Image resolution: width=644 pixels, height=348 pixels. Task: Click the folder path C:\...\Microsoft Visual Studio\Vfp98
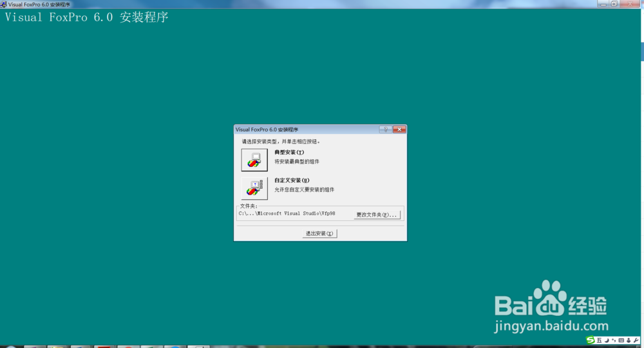click(x=287, y=214)
